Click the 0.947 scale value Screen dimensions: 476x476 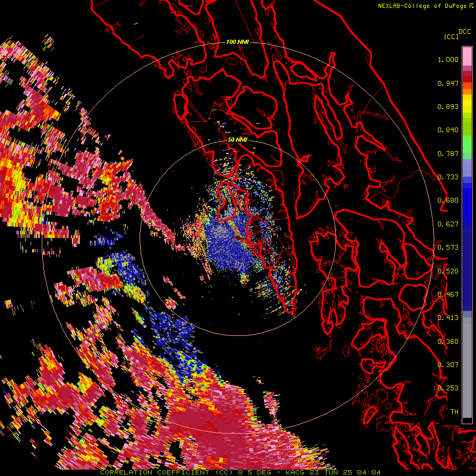pos(448,83)
